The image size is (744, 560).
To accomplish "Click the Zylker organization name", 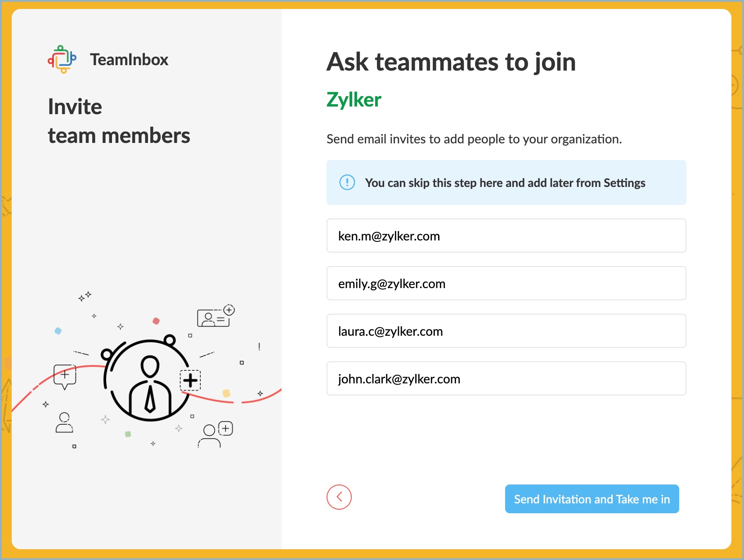I will pyautogui.click(x=354, y=100).
